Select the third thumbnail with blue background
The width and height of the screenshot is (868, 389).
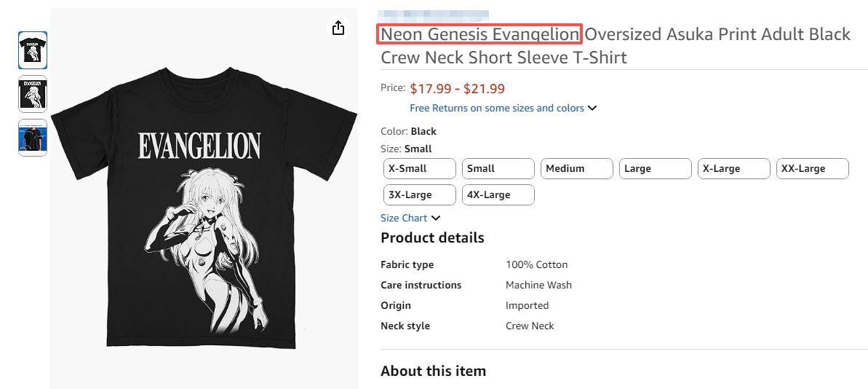[x=33, y=138]
